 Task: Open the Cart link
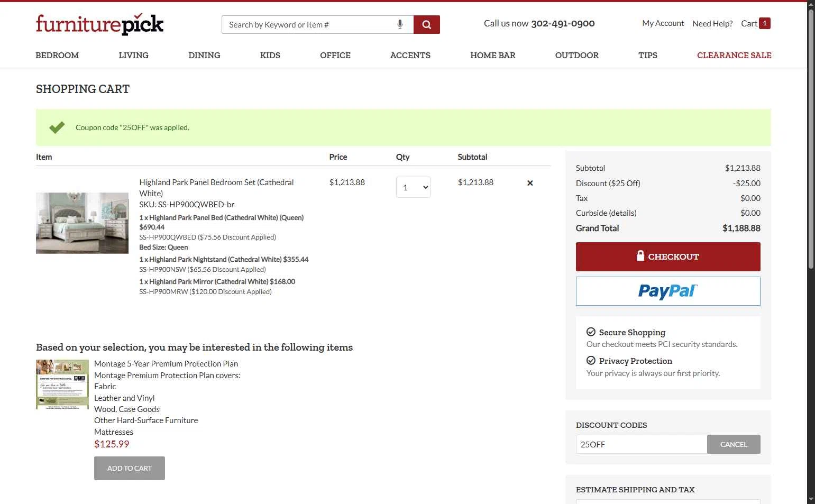point(749,23)
